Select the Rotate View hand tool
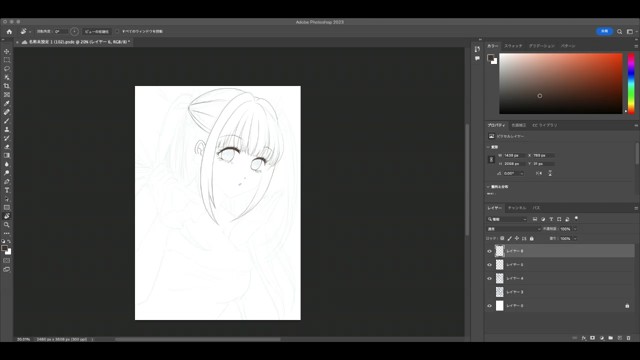 7,216
